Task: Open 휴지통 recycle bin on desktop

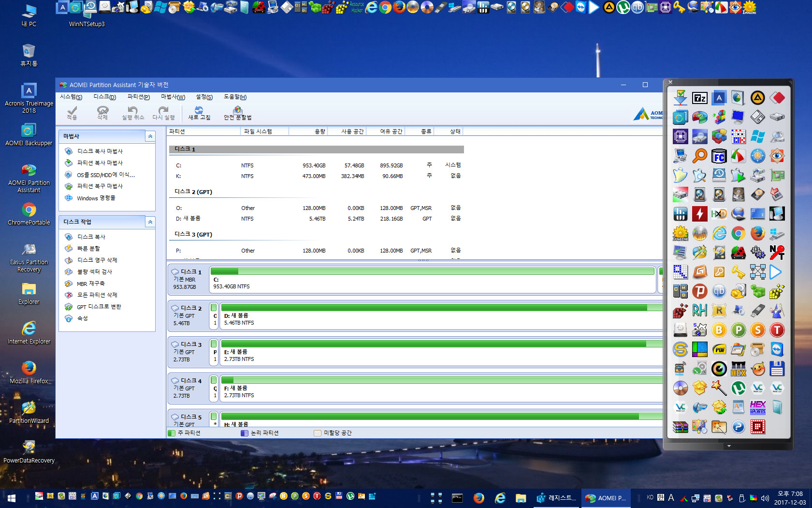Action: (x=29, y=55)
